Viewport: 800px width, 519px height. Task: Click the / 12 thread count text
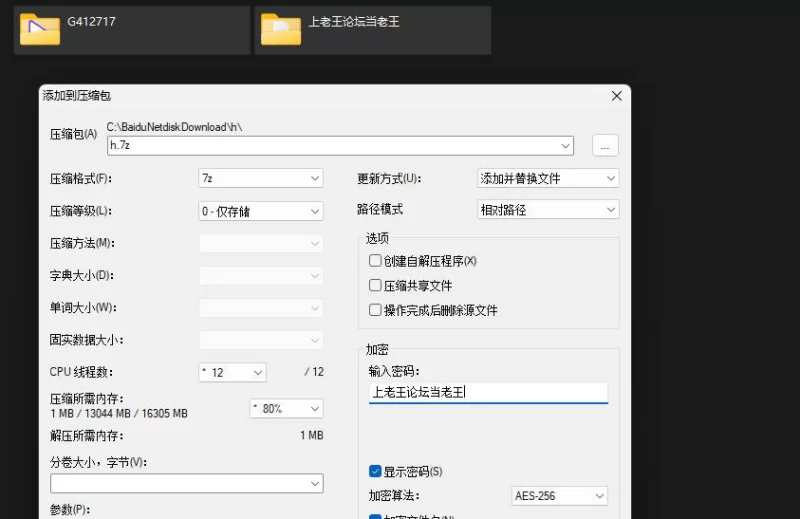314,372
